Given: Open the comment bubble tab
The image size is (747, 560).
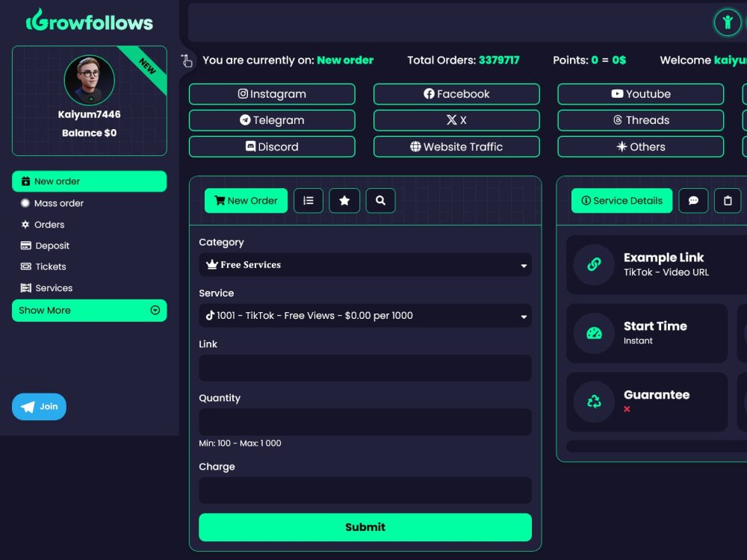Looking at the screenshot, I should click(x=693, y=200).
